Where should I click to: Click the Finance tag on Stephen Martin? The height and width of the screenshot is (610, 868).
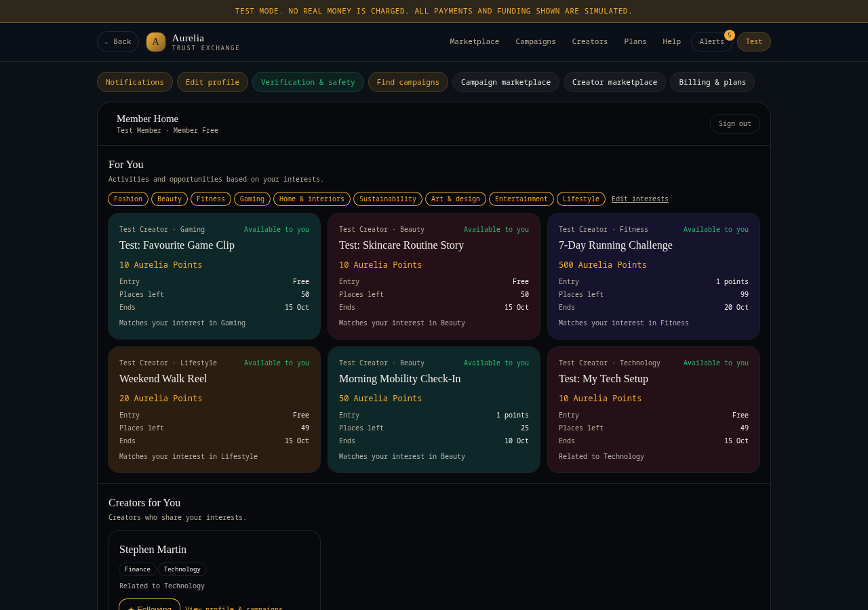[x=138, y=569]
